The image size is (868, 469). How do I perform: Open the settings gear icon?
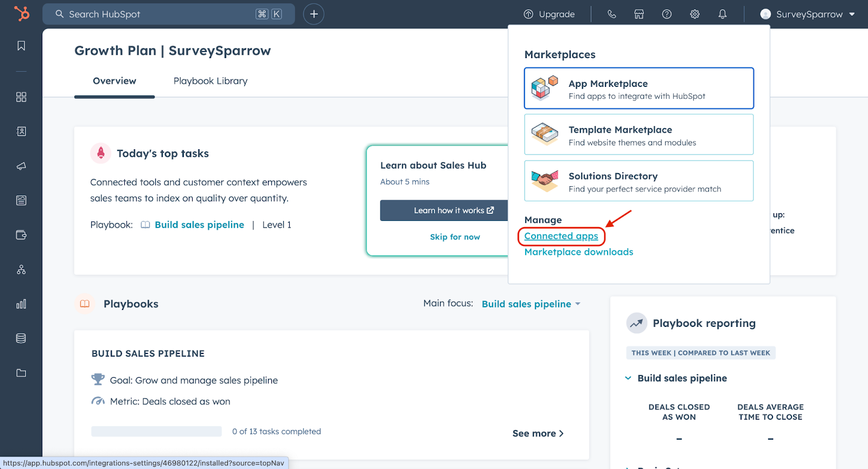click(x=694, y=14)
